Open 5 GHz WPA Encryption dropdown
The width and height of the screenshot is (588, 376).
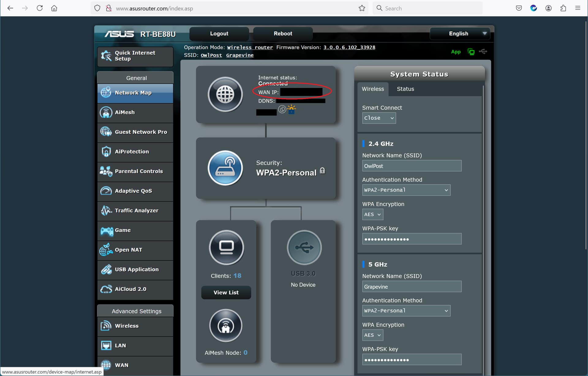click(372, 335)
